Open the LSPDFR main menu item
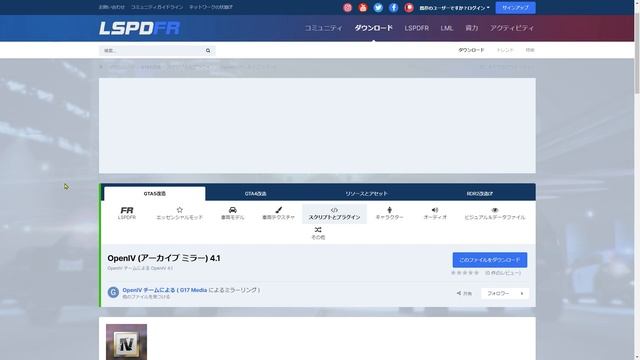 (x=416, y=28)
